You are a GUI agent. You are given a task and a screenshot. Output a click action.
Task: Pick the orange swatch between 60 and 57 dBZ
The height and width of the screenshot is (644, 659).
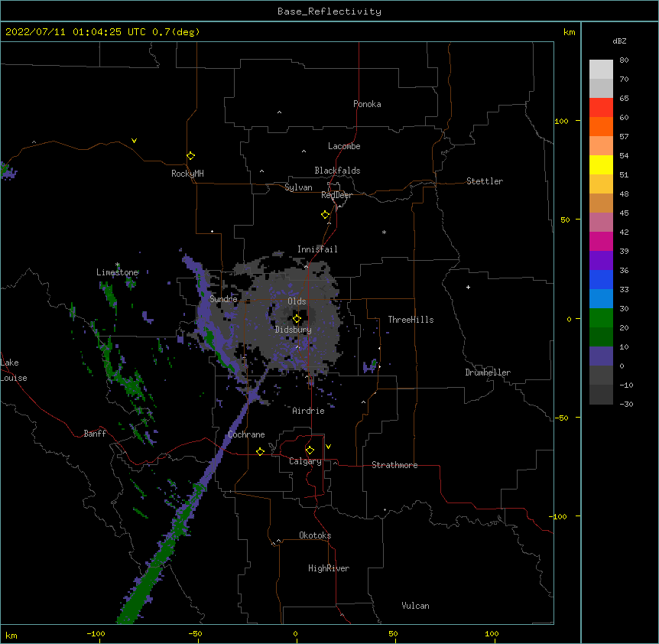point(601,126)
